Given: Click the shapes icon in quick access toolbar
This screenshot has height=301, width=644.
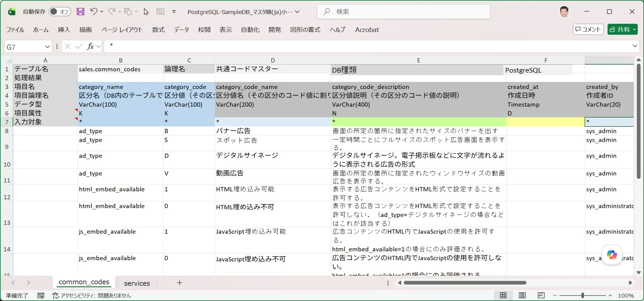Looking at the screenshot, I should [128, 12].
